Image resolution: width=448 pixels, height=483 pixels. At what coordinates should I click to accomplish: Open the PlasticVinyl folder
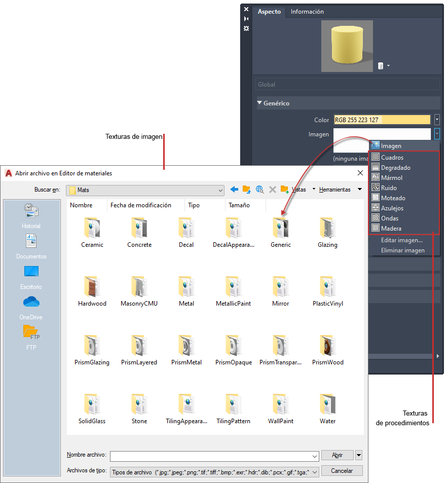tap(327, 291)
